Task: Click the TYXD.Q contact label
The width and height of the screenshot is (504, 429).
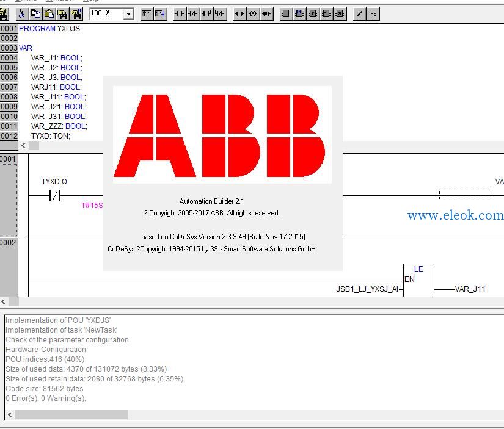Action: [54, 182]
